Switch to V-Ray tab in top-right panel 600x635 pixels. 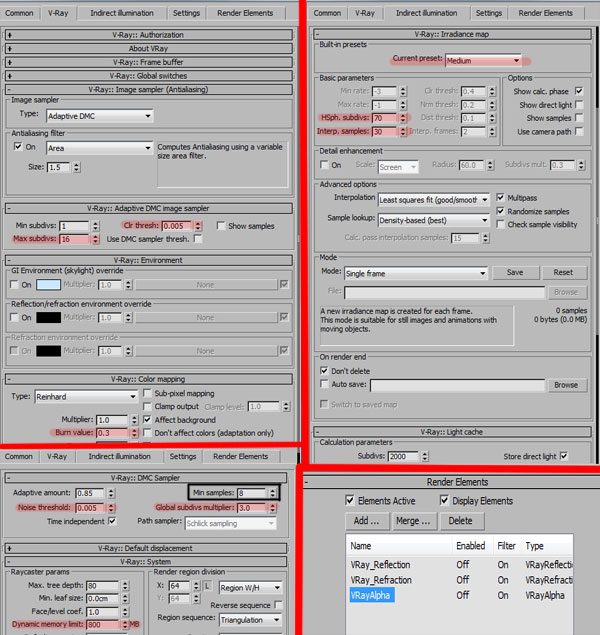point(365,13)
